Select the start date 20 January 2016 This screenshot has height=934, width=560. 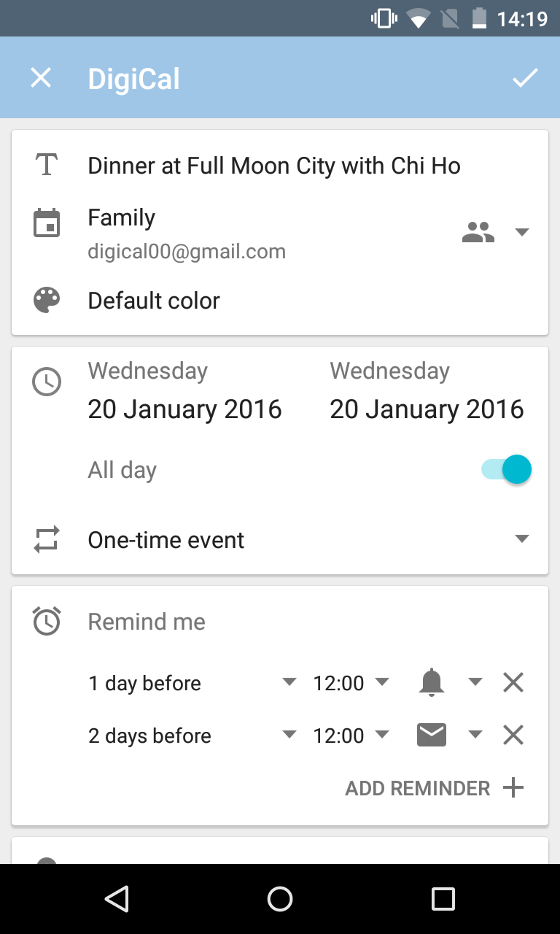pos(184,409)
